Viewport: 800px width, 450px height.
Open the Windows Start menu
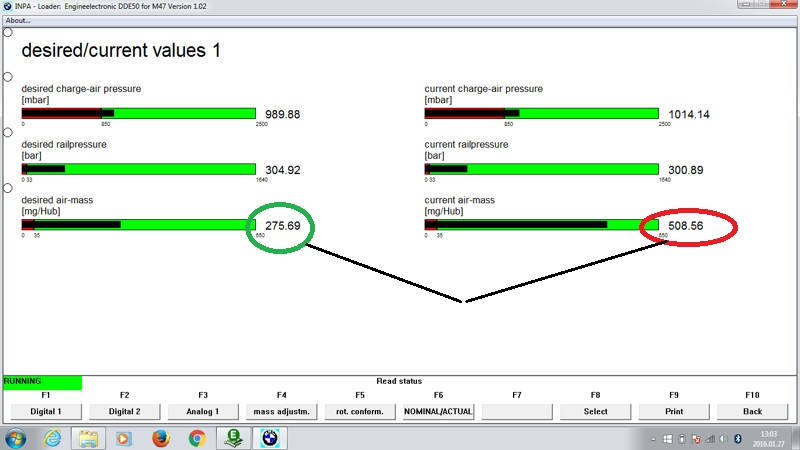[17, 438]
